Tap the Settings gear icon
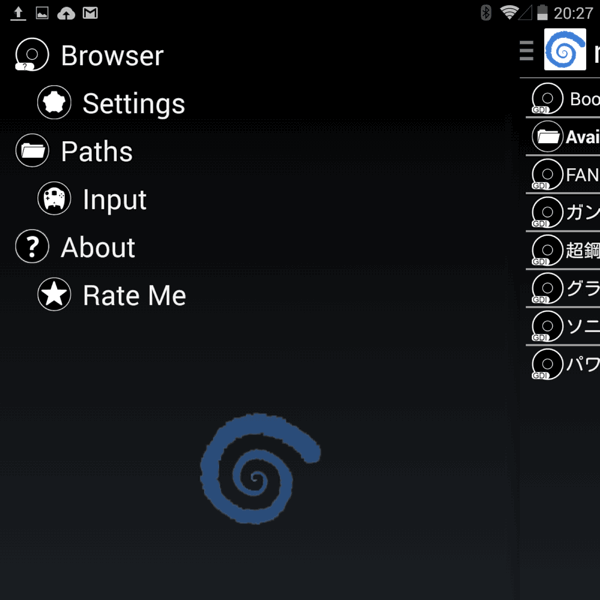Viewport: 600px width, 600px height. tap(54, 103)
